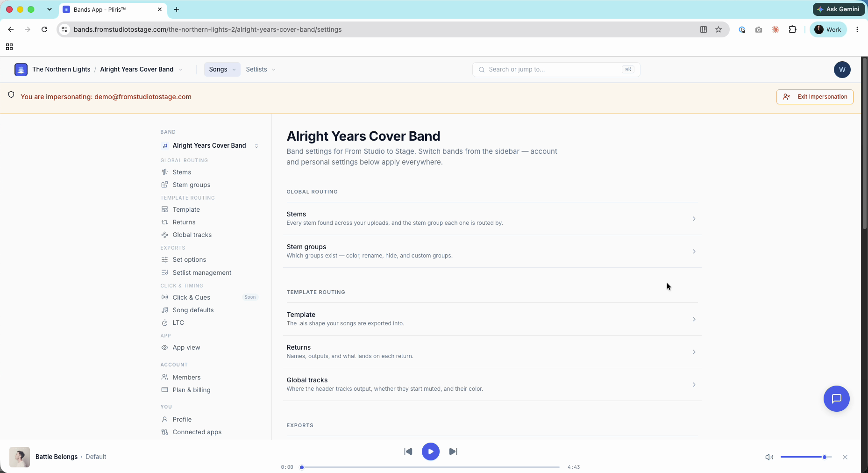868x473 pixels.
Task: Click the Northern Lights app logo icon
Action: (21, 70)
